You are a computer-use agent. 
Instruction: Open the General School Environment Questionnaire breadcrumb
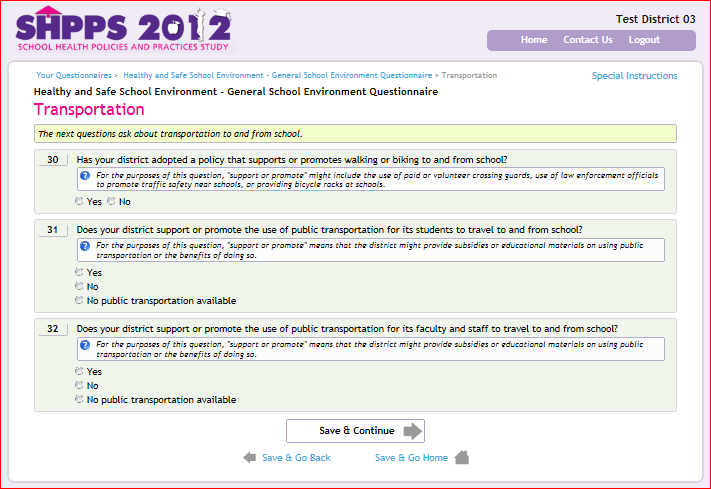278,75
